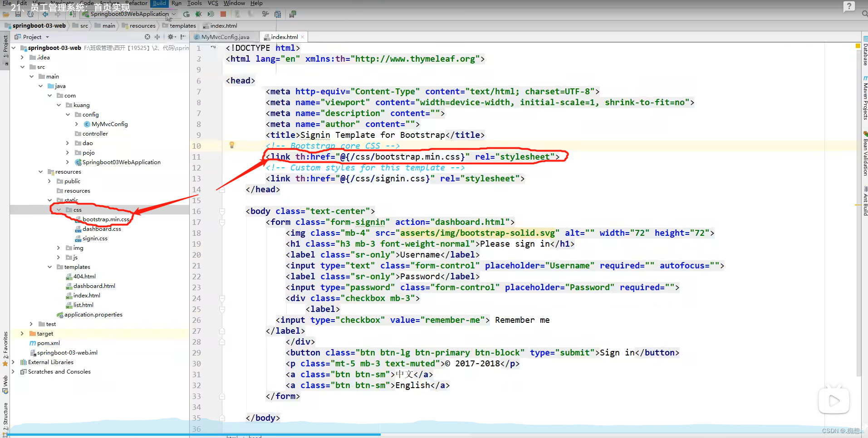The width and height of the screenshot is (868, 438).
Task: Stop the running application
Action: pos(223,14)
